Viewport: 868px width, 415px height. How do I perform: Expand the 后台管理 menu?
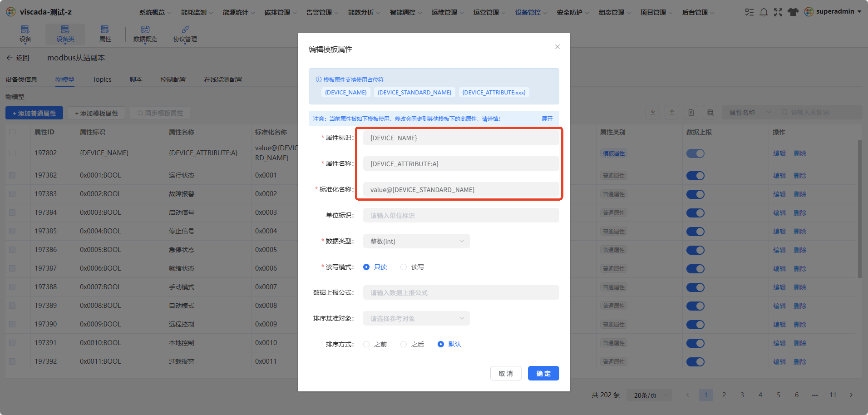point(698,12)
